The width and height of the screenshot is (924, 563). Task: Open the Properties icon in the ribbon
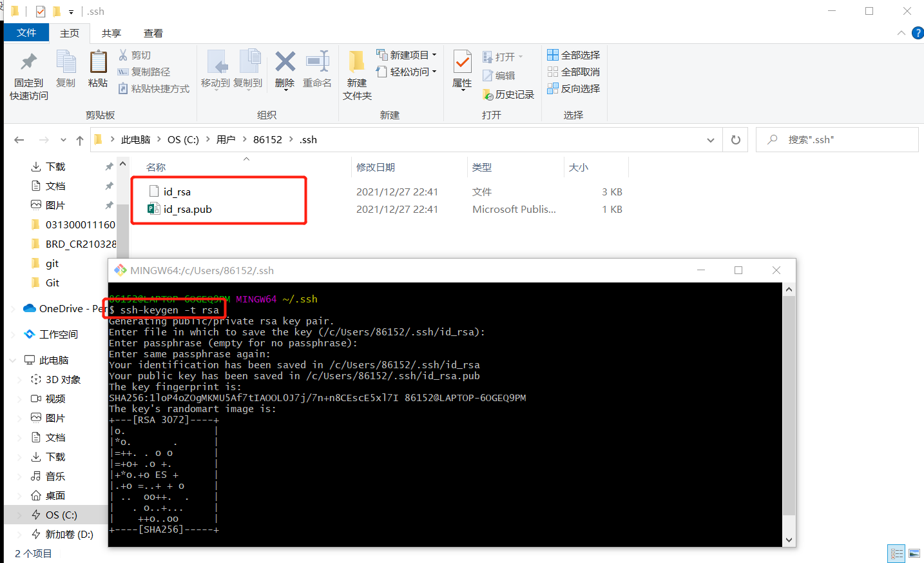click(x=462, y=62)
